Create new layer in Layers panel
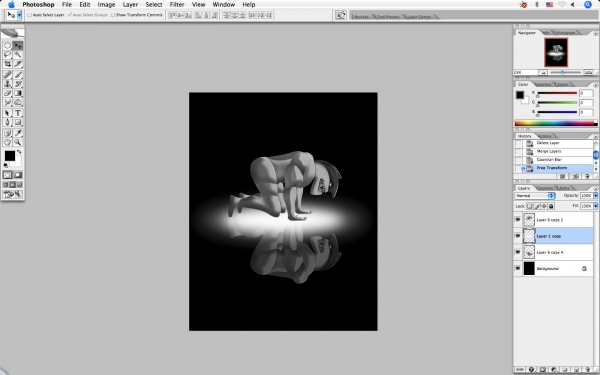This screenshot has height=375, width=600. point(576,370)
